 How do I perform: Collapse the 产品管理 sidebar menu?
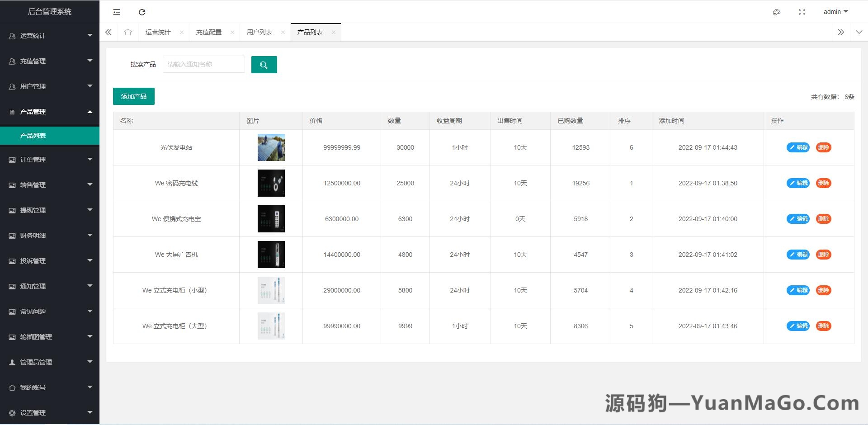[50, 112]
